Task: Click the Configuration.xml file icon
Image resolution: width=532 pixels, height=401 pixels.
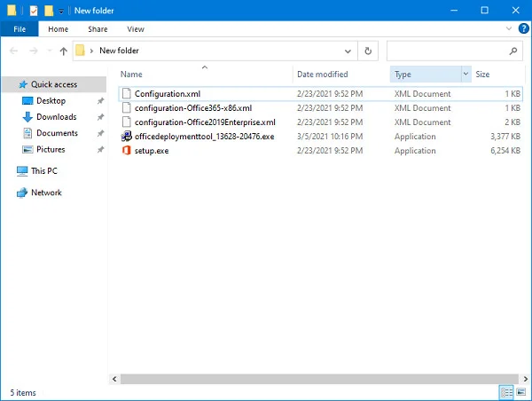Action: click(x=127, y=94)
